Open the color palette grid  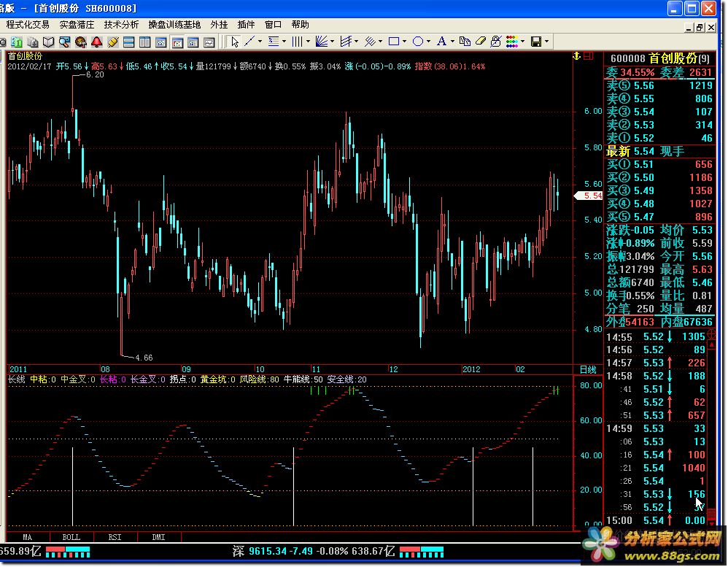[512, 42]
